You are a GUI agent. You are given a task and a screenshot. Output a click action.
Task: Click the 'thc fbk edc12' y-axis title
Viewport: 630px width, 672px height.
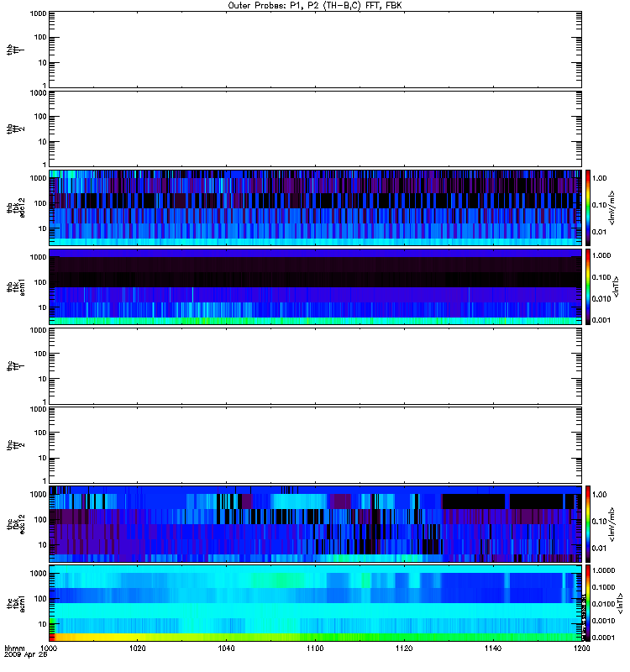click(15, 524)
